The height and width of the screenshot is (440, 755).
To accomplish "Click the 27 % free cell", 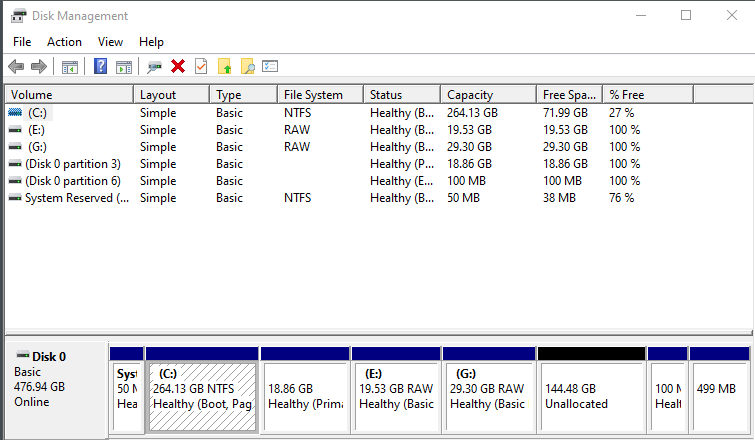I will [x=622, y=113].
